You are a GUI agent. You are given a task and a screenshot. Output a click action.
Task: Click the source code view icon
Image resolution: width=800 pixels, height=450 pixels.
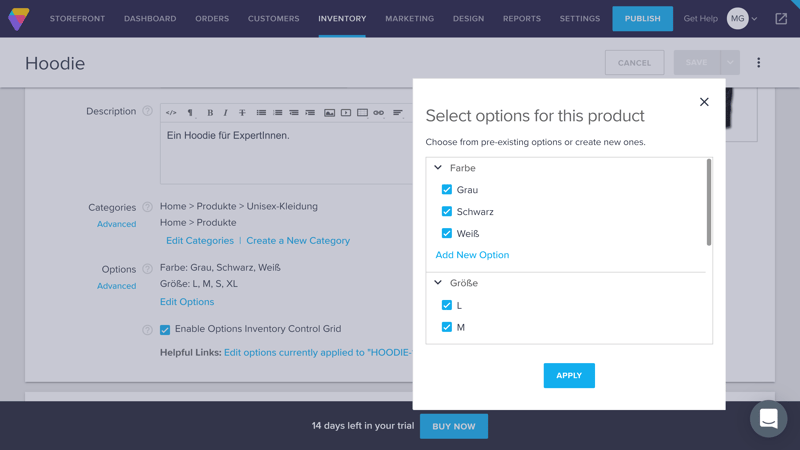(171, 113)
